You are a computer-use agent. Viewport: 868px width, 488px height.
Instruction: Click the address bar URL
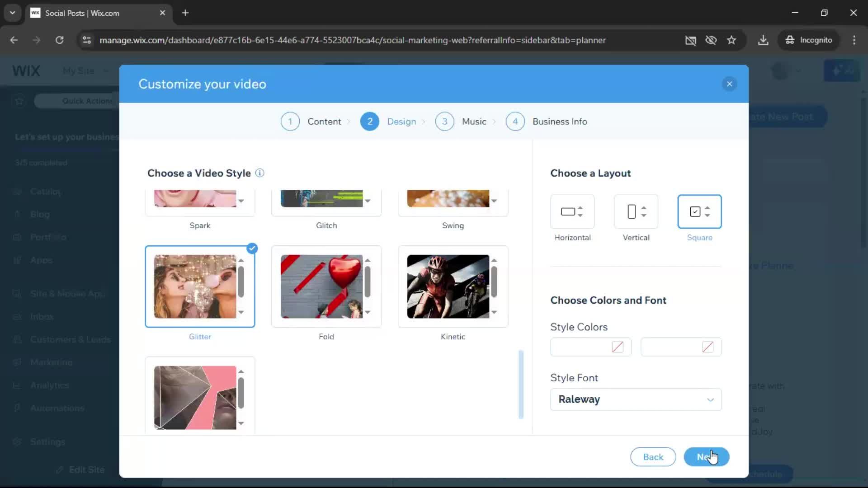click(353, 40)
